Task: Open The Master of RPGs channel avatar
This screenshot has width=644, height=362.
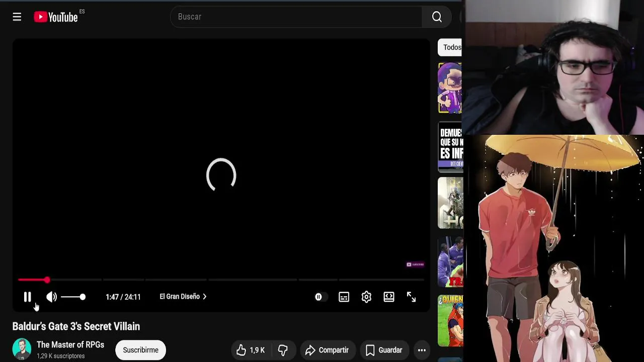Action: (22, 349)
